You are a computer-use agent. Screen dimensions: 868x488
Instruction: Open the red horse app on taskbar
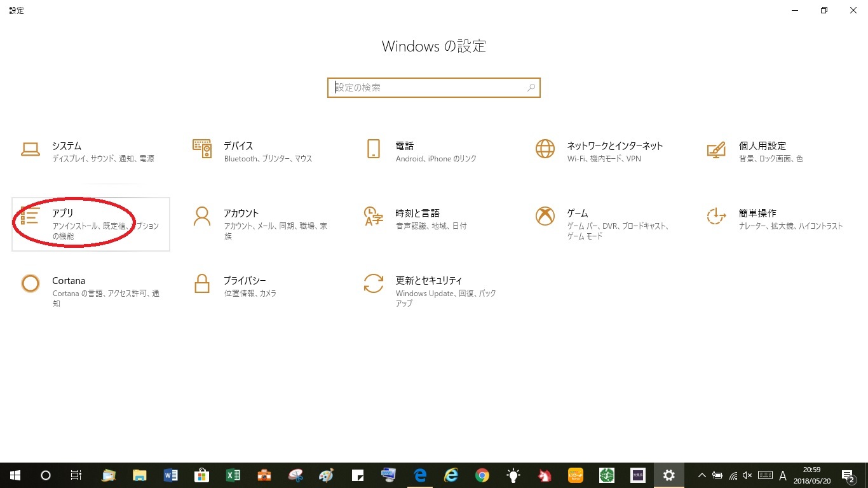(545, 475)
